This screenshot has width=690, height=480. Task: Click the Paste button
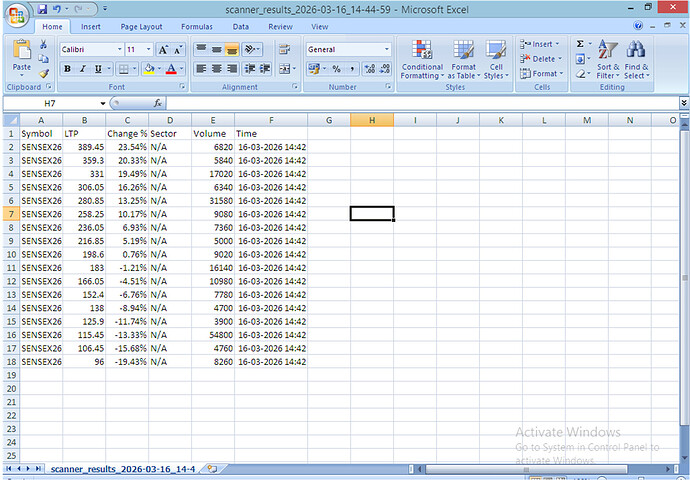coord(21,57)
